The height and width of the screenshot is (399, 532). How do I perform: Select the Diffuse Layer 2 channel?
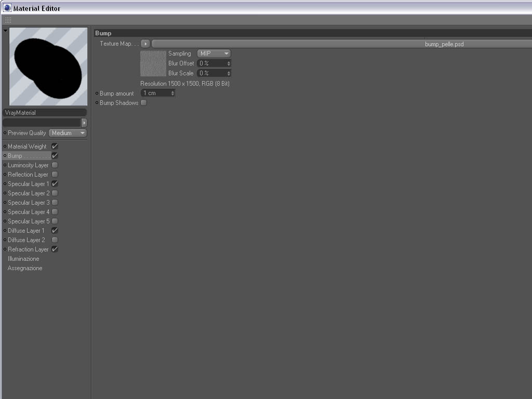[26, 240]
